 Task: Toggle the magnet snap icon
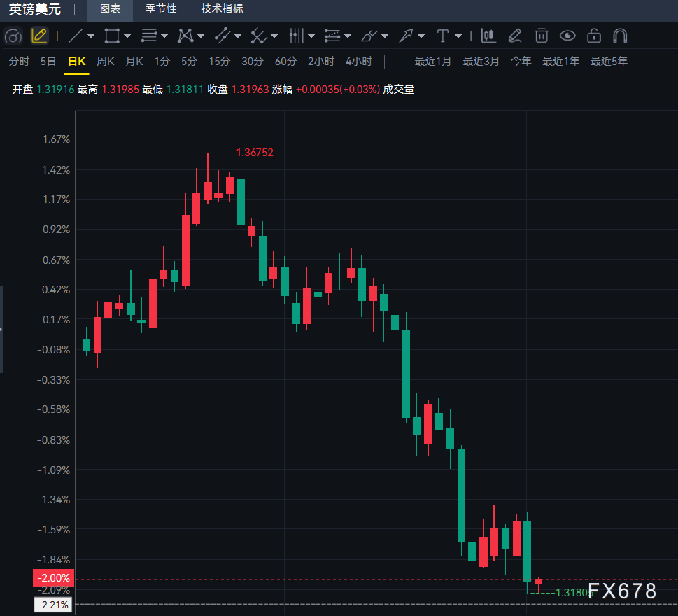(x=620, y=36)
